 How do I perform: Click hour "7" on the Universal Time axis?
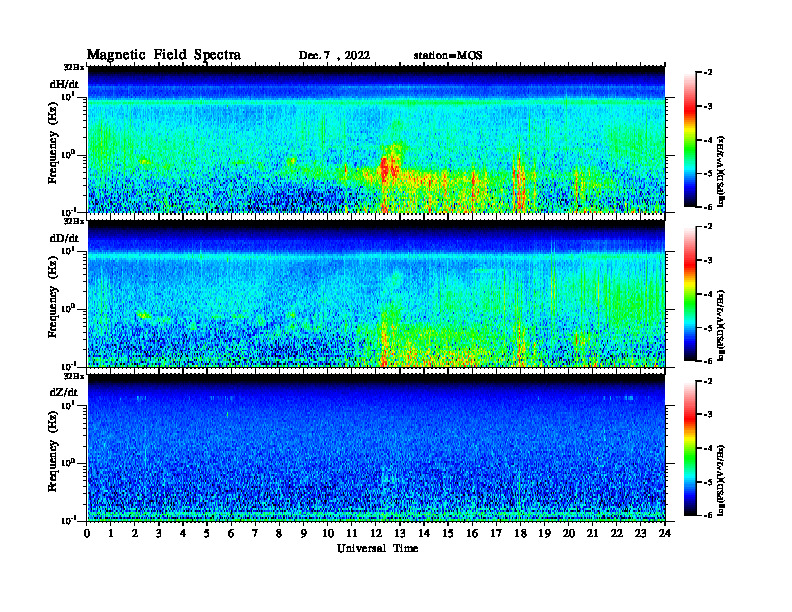click(x=255, y=533)
